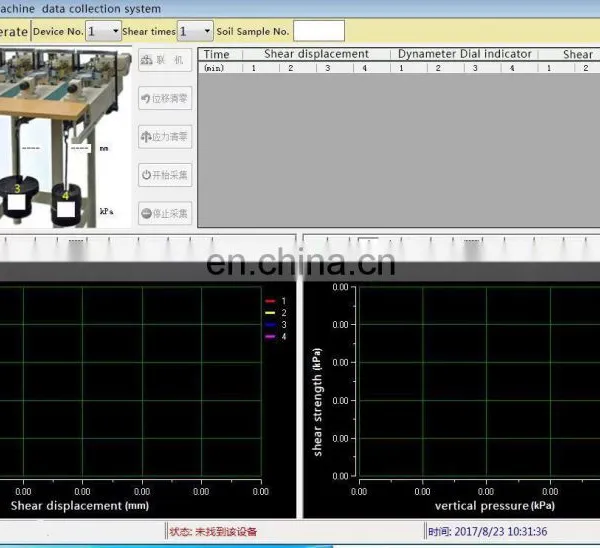Click the (min) sub-header under Time

[214, 68]
